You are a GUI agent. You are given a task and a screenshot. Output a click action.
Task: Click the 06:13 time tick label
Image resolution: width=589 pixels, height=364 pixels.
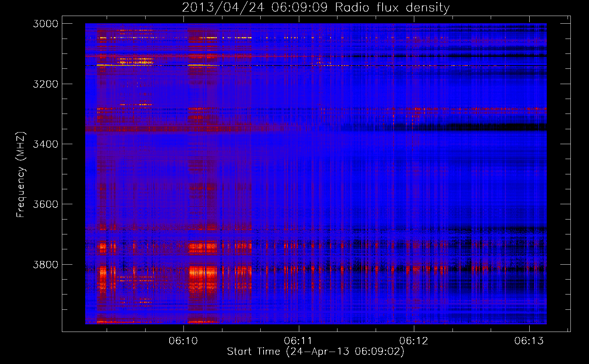(x=529, y=341)
